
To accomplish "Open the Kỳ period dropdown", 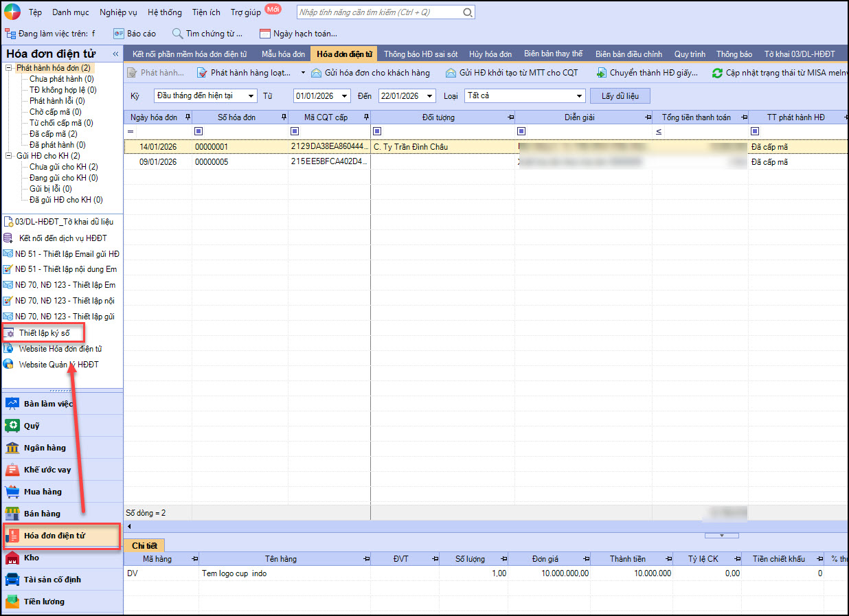I will pyautogui.click(x=251, y=96).
